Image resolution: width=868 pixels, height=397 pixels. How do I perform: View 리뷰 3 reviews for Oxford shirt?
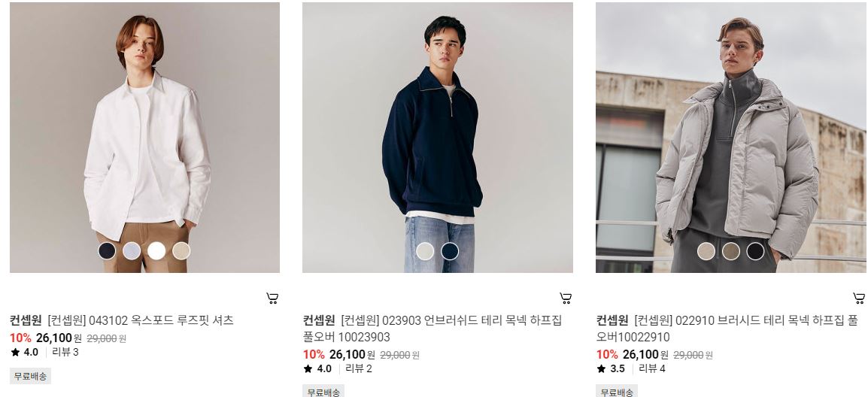pos(65,352)
